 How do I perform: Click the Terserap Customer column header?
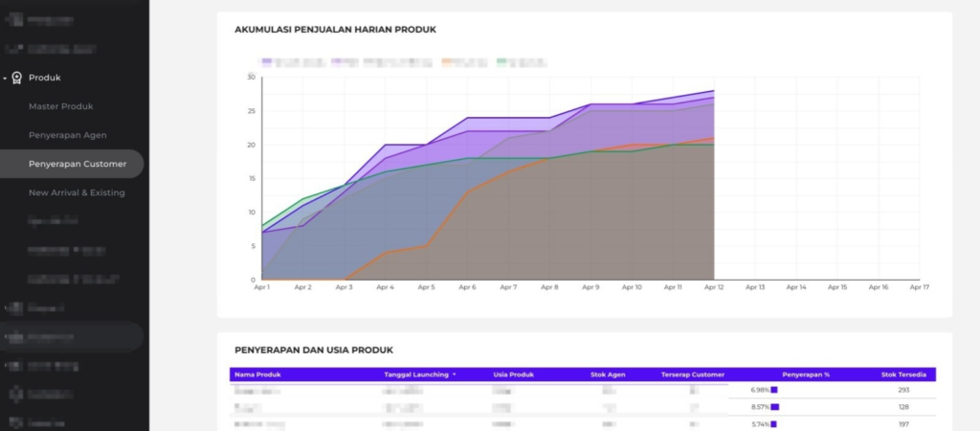[692, 374]
